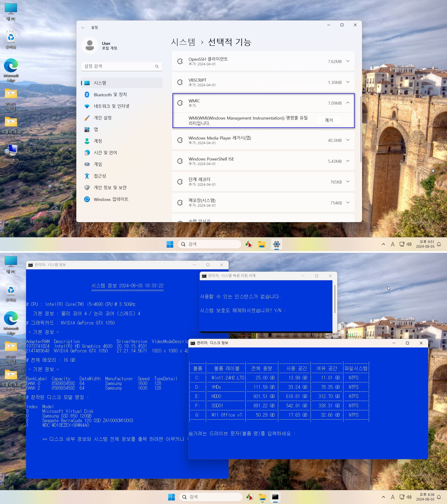This screenshot has height=504, width=447.
Task: Select the Win11 24H2 folder on upper desktop
Action: coord(11,99)
